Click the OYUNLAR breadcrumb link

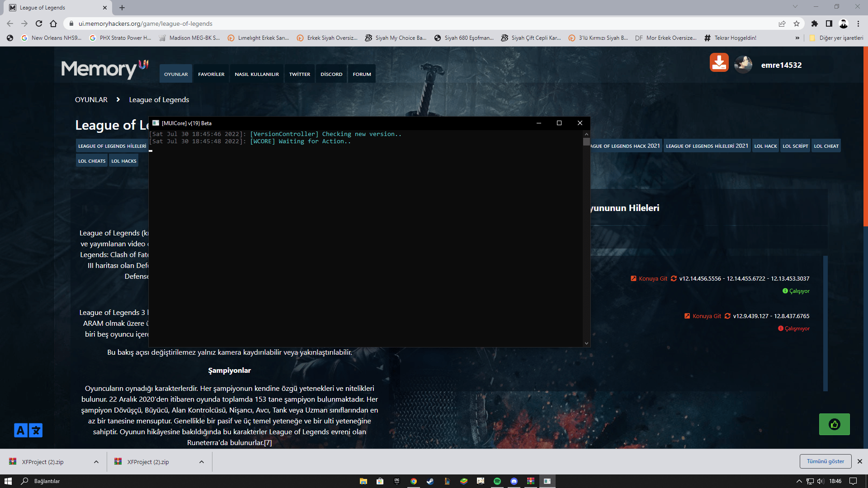pos(91,99)
